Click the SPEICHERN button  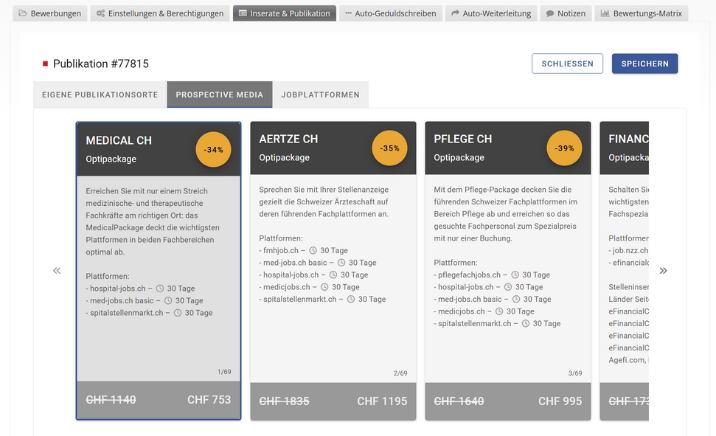[645, 63]
